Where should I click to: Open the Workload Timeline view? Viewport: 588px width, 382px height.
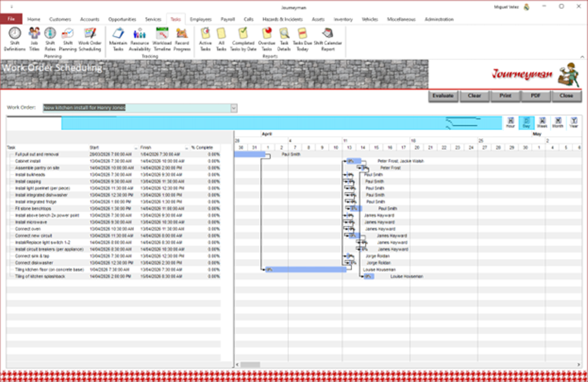pos(162,39)
